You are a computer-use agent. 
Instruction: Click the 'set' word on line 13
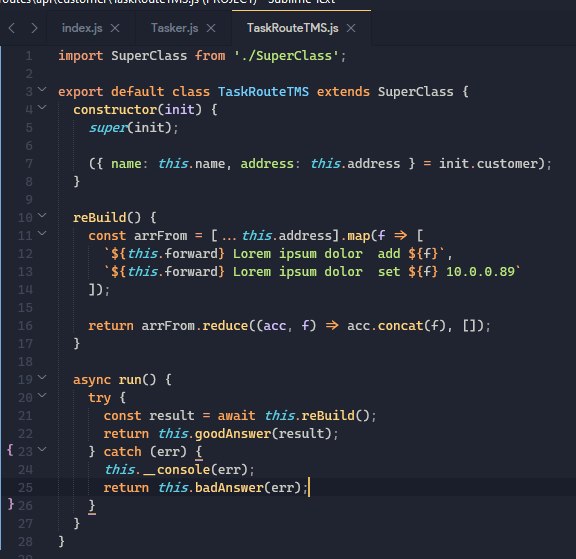389,272
